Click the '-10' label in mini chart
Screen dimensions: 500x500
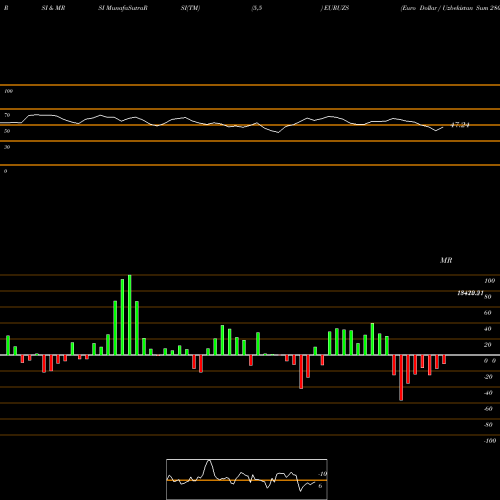pos(322,474)
